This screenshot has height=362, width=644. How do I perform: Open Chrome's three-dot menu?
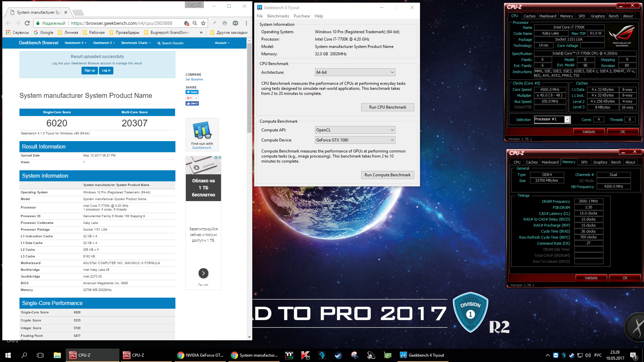click(246, 23)
